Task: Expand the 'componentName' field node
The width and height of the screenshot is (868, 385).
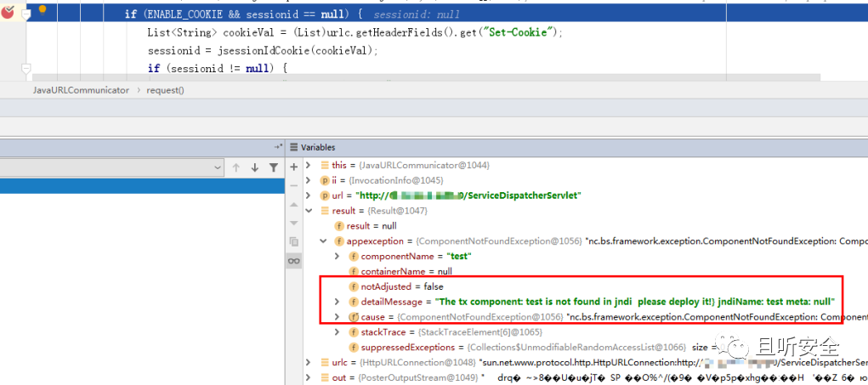Action: [x=338, y=256]
